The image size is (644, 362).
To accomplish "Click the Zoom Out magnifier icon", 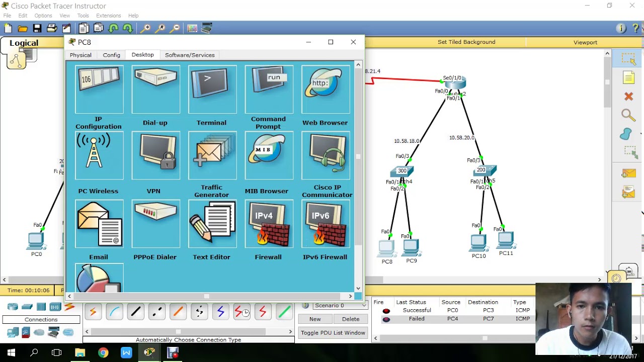I will coord(176,29).
